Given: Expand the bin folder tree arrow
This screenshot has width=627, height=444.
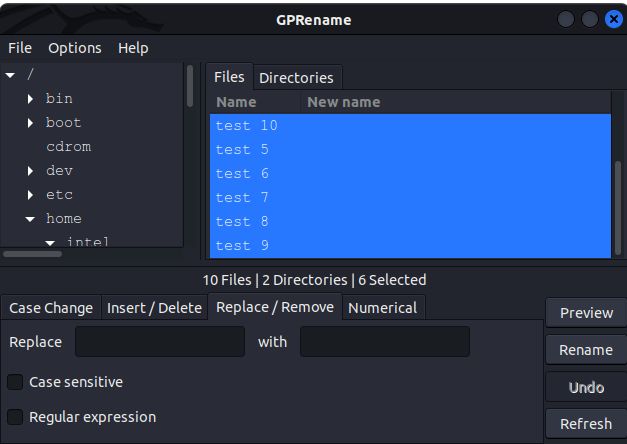Looking at the screenshot, I should coord(31,99).
